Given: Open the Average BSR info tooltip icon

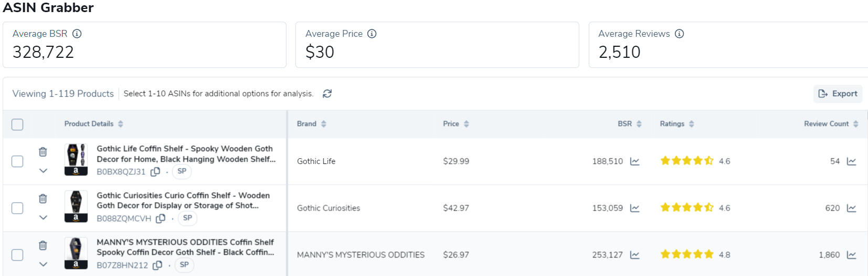Looking at the screenshot, I should (x=77, y=34).
